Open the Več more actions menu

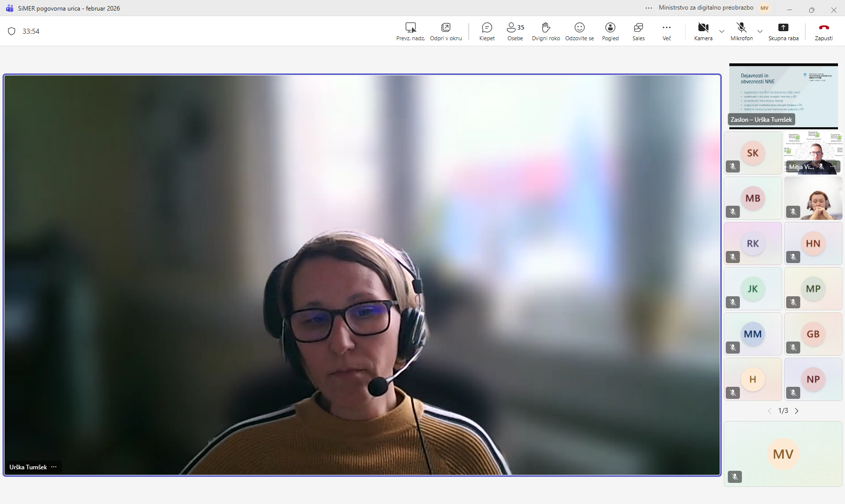click(x=666, y=31)
